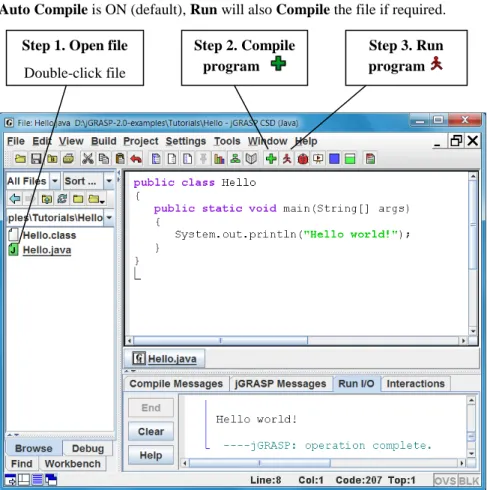487x490 pixels.
Task: Open documentation with the open-book icon
Action: pos(251,159)
